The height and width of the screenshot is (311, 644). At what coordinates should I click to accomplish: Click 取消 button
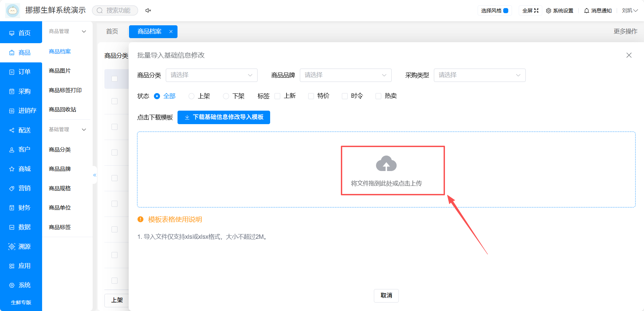click(386, 295)
